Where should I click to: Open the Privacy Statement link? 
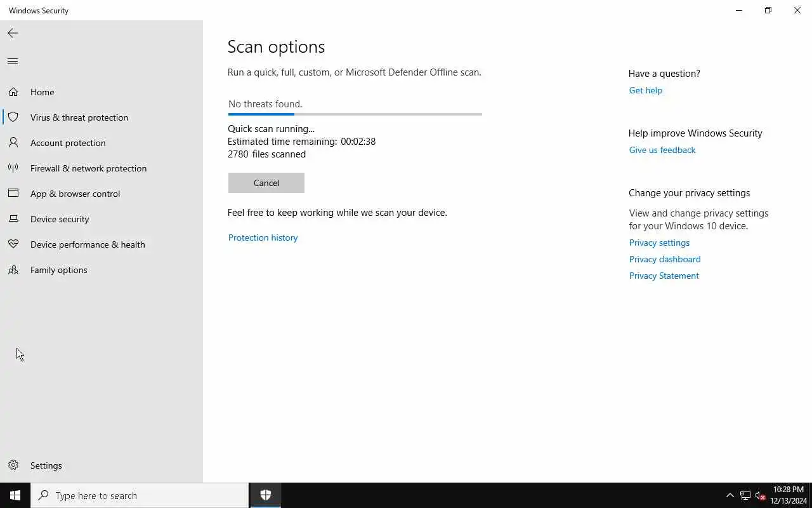[664, 276]
